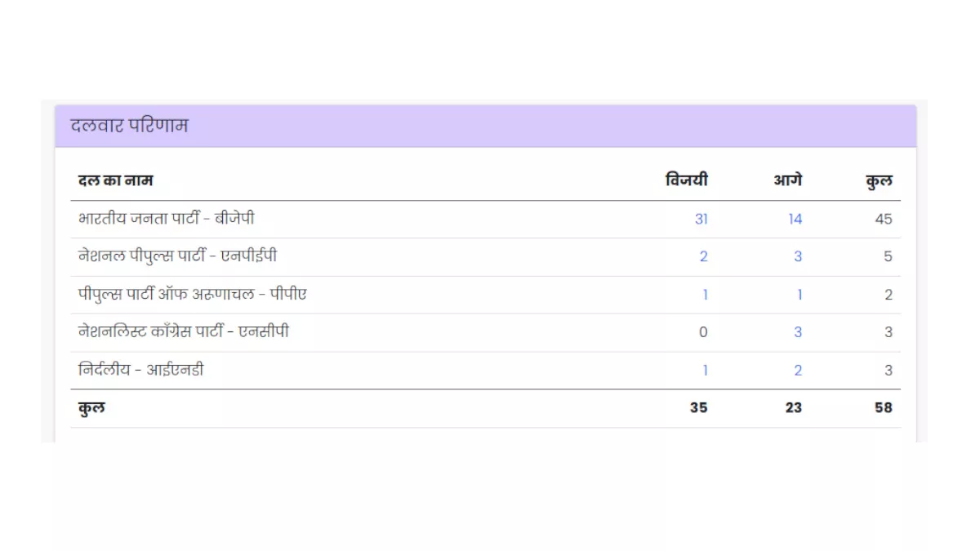This screenshot has width=980, height=551.
Task: Select नेशनलिस्ट कांग्रेस पार्टी party name
Action: click(x=184, y=332)
